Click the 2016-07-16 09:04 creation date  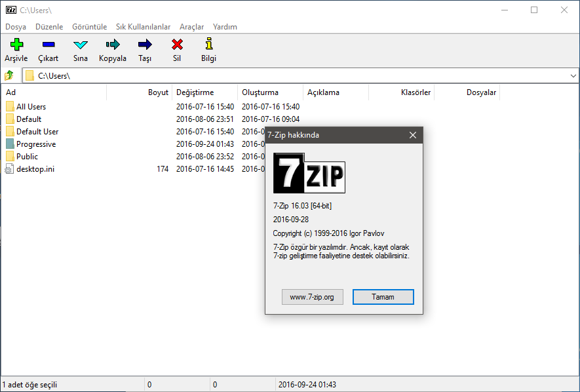[x=271, y=119]
